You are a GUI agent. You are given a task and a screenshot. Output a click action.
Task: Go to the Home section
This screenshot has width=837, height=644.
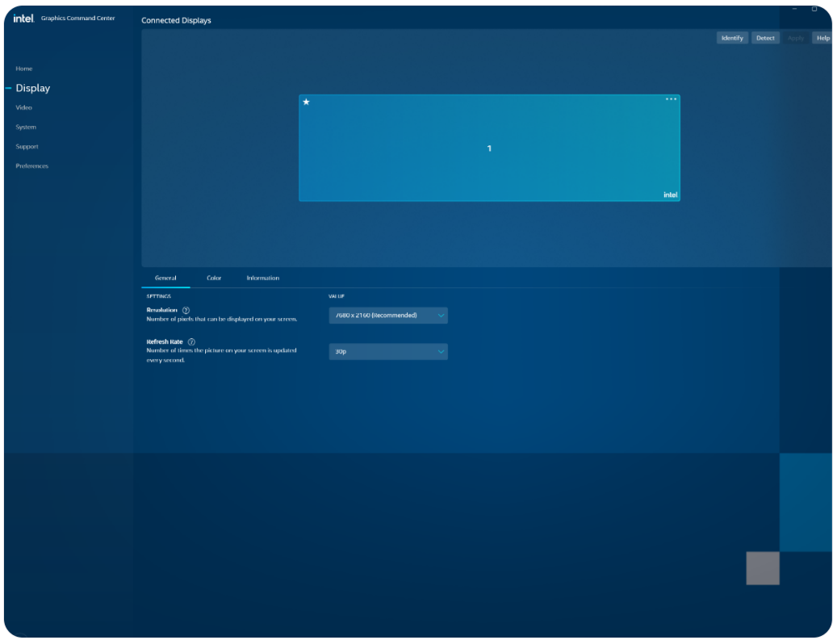tap(24, 69)
